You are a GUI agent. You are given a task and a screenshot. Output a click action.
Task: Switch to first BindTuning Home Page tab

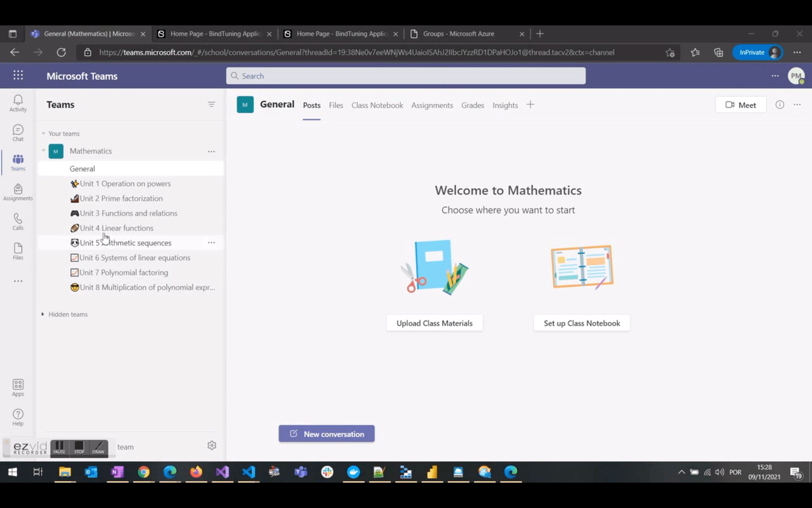tap(215, 34)
